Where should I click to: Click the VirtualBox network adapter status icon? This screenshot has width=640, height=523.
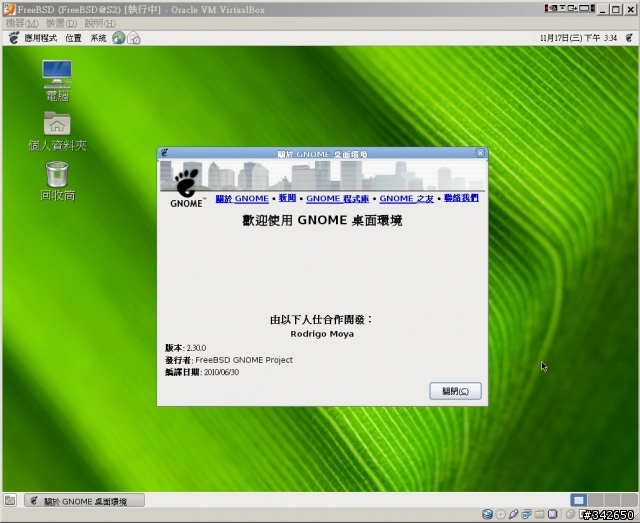coord(527,514)
